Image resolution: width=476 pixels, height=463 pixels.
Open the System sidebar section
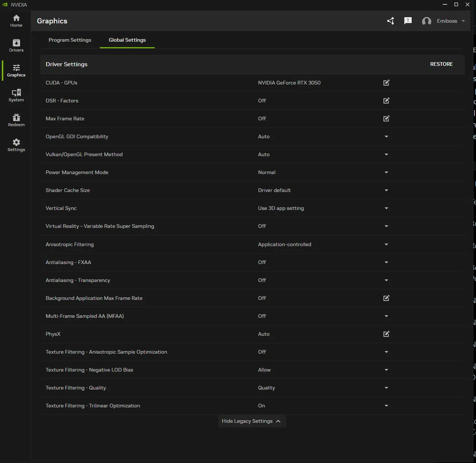click(16, 95)
